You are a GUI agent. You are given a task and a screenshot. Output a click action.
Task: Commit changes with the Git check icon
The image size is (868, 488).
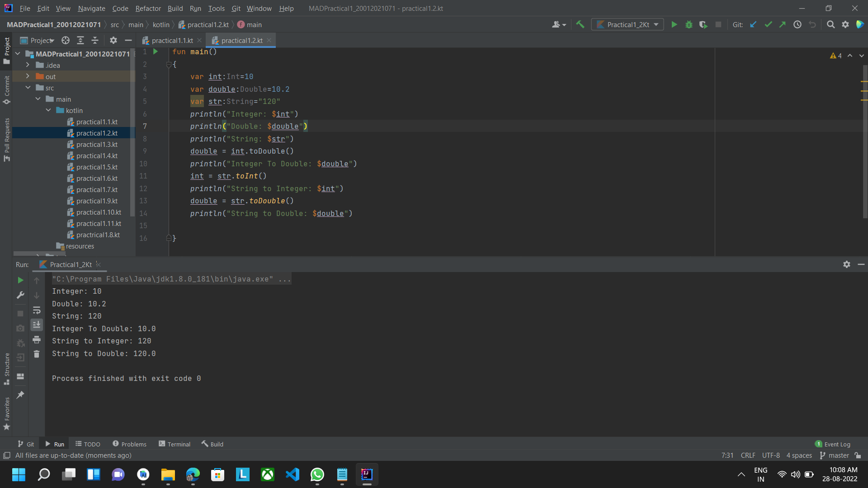768,24
